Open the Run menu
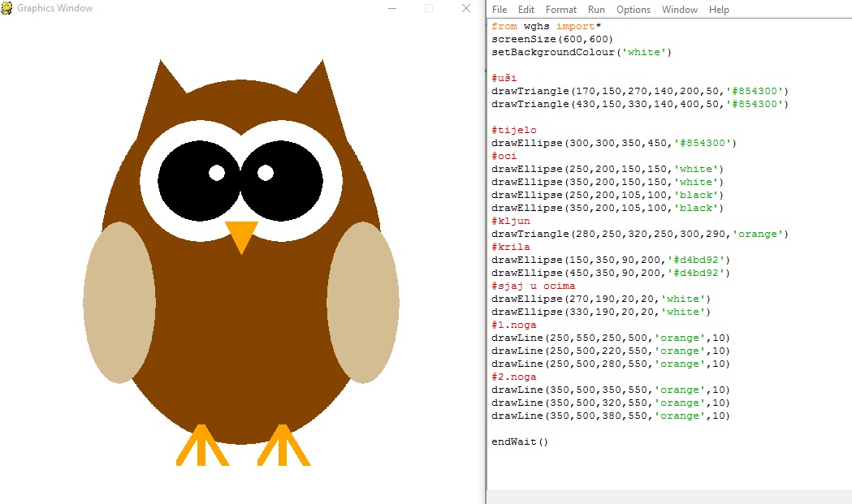 coord(596,9)
